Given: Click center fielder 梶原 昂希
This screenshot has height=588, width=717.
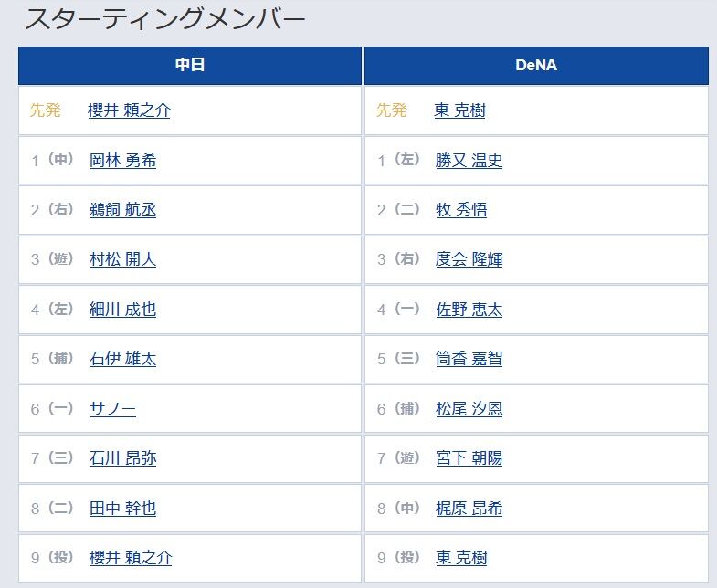Looking at the screenshot, I should [x=469, y=508].
